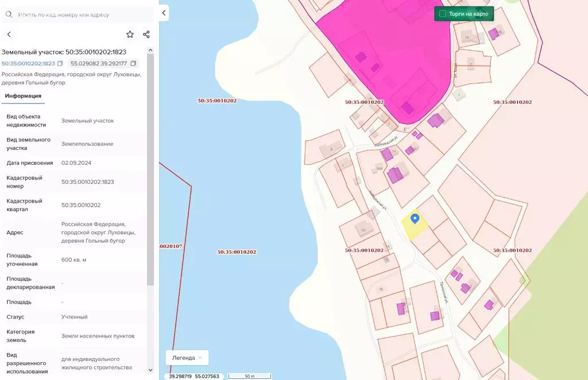Collapse the side panel with chevron button

tap(164, 13)
